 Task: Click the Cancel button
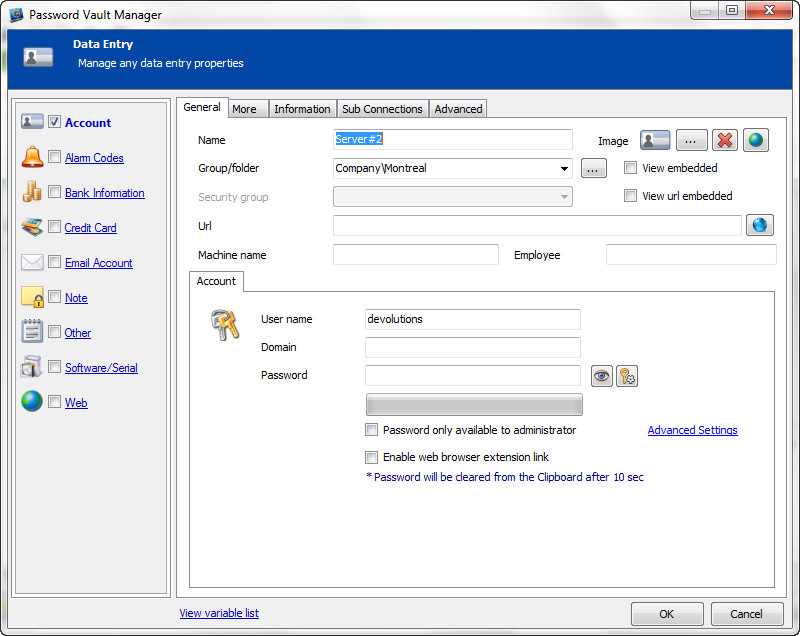(x=746, y=614)
